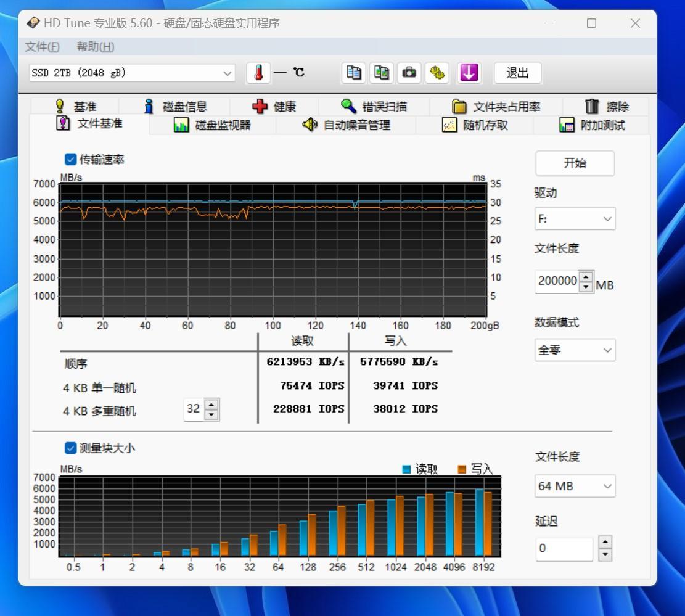Click the sequential write value 5775590 KB/s
Screen dimensions: 685x616
pos(399,362)
